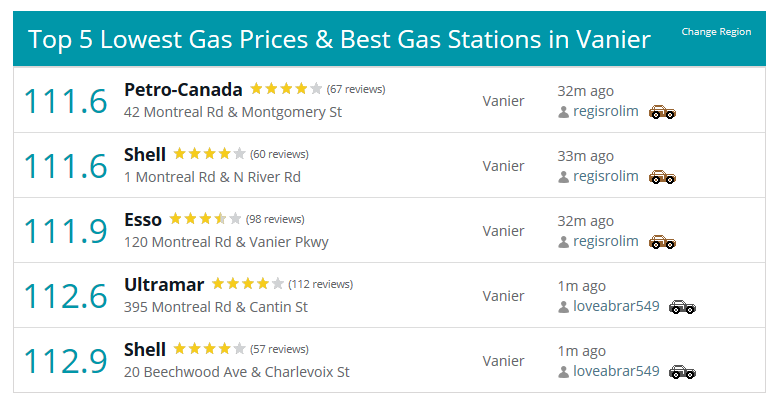Click the brown car icon in Shell 111.6 row
The image size is (779, 402).
(662, 177)
